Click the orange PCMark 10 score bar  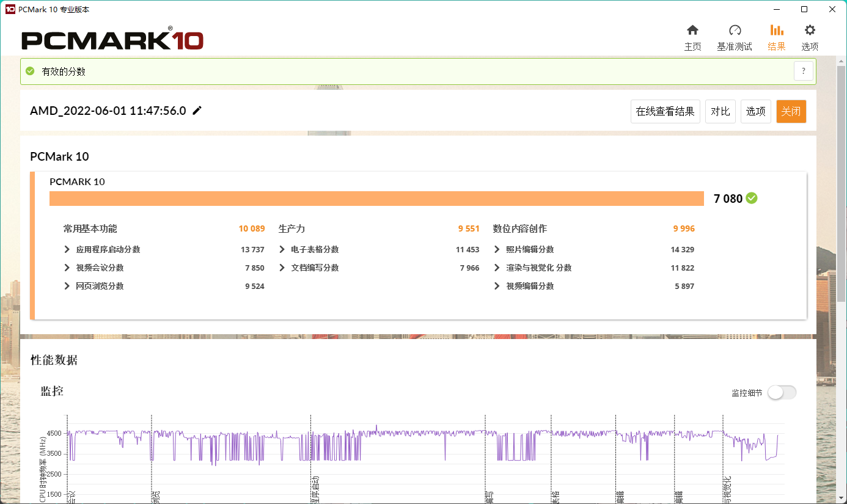tap(376, 199)
